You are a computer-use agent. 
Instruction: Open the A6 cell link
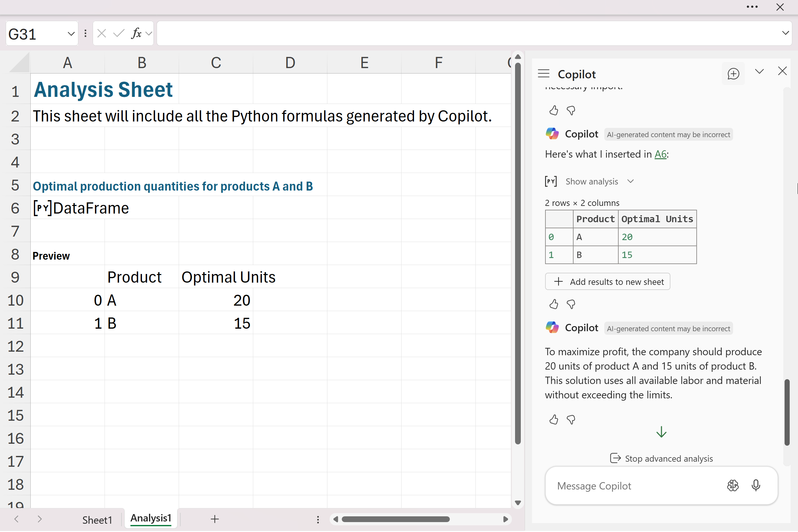(x=660, y=154)
